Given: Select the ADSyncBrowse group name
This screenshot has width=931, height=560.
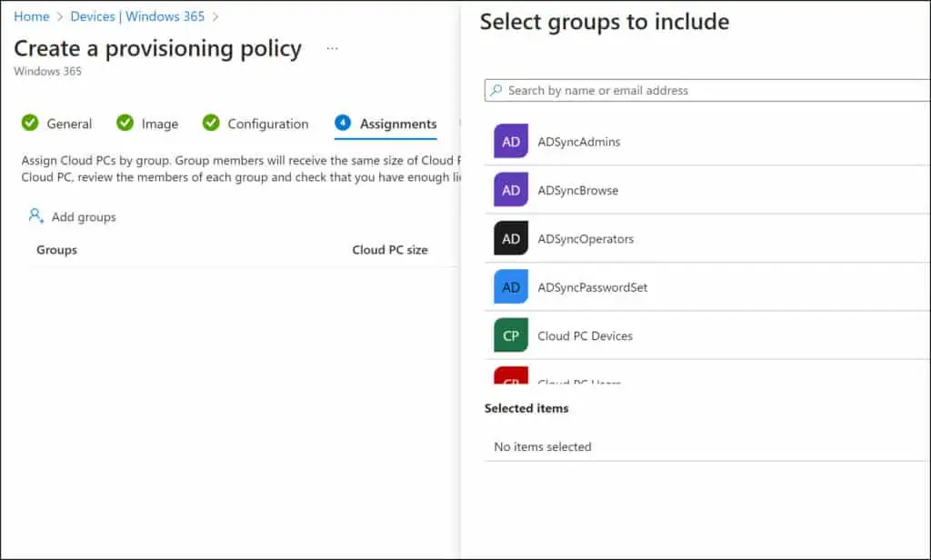Looking at the screenshot, I should (x=577, y=191).
